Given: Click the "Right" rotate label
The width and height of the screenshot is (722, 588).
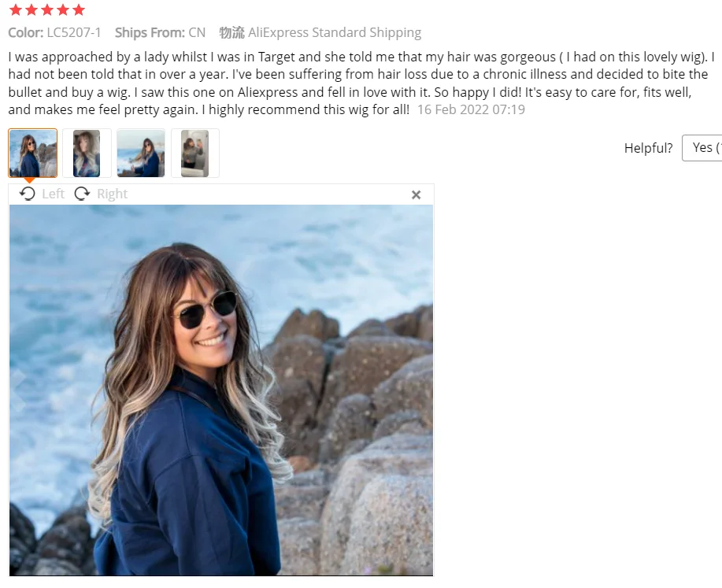Looking at the screenshot, I should click(112, 194).
